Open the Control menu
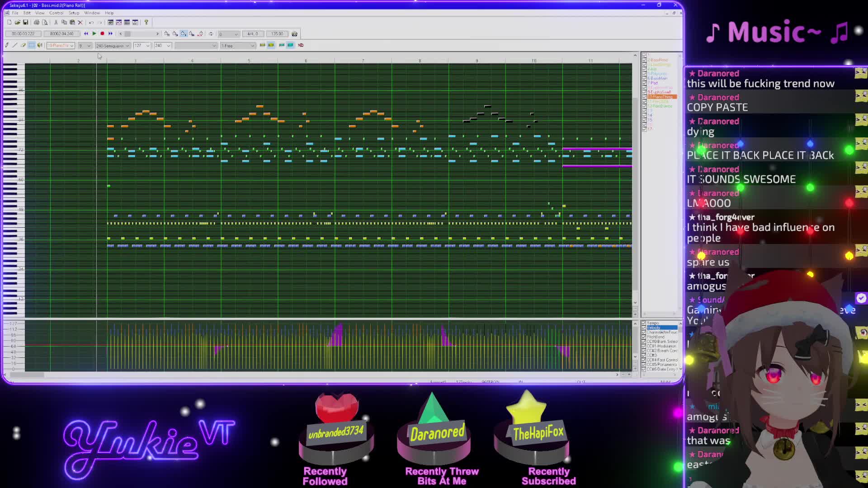This screenshot has width=868, height=488. [57, 13]
